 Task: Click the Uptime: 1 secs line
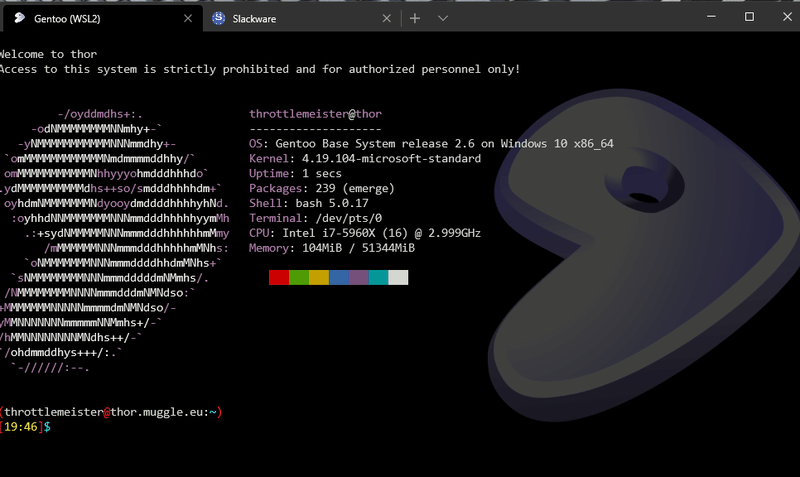(x=295, y=173)
